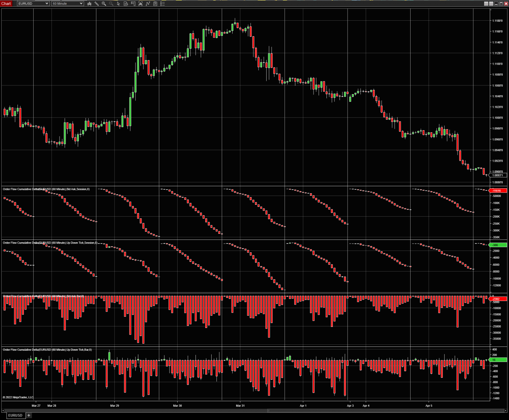Click the Mar 27 date label
Screen dimensions: 509x420
[36, 406]
